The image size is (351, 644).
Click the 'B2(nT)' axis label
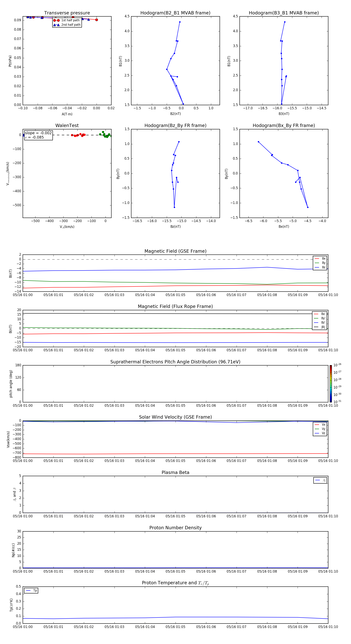click(x=175, y=114)
